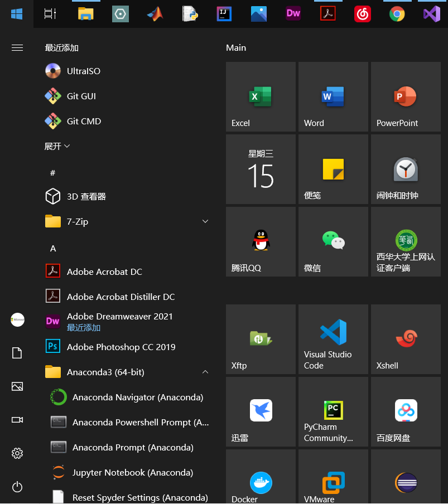Open the Xihua University network client tile
This screenshot has height=504, width=448.
(406, 242)
